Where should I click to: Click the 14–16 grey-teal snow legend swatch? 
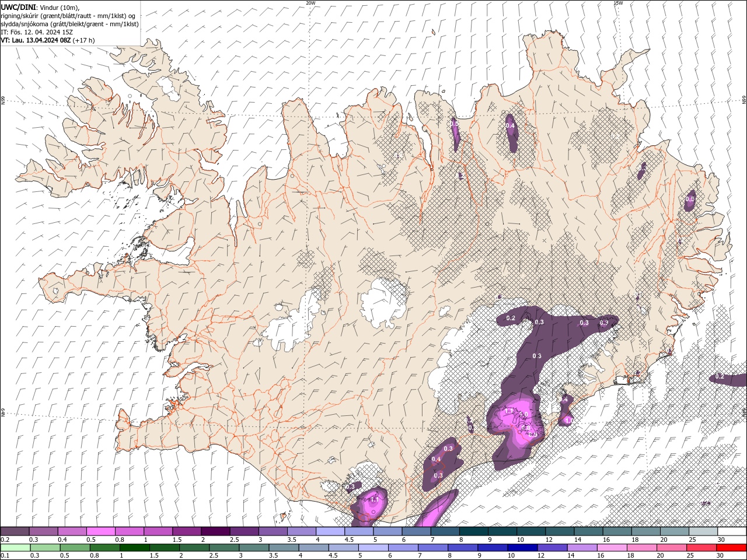[588, 531]
